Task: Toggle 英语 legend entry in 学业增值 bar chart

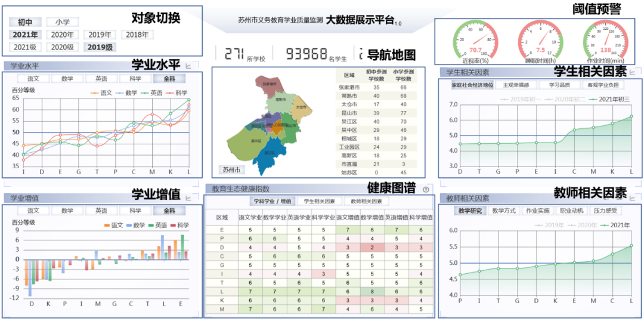Action: pos(159,225)
